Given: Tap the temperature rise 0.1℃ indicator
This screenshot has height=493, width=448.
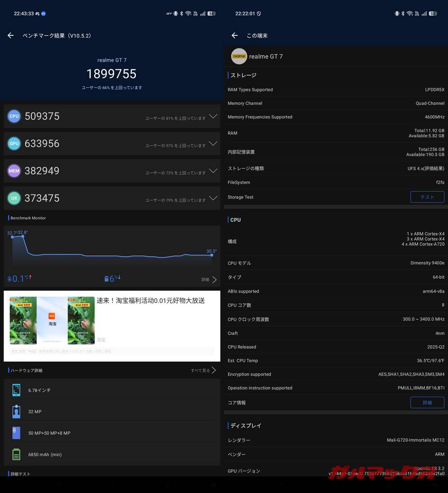Looking at the screenshot, I should [20, 279].
